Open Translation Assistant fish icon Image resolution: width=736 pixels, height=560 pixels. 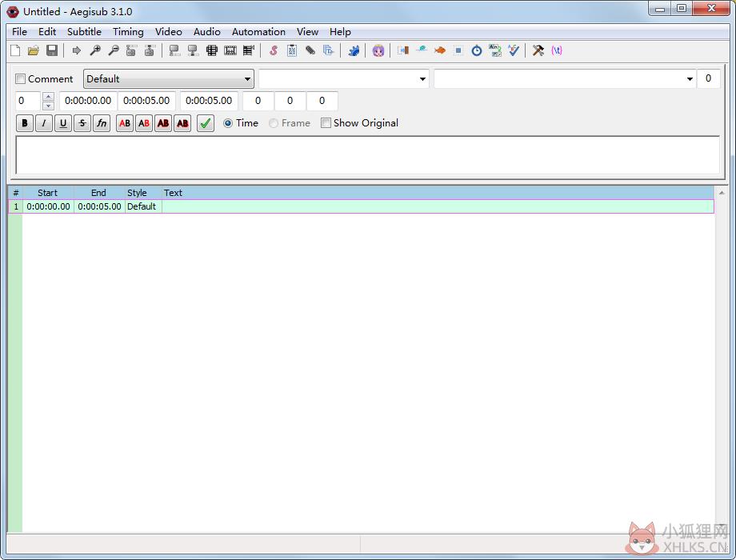tap(440, 50)
